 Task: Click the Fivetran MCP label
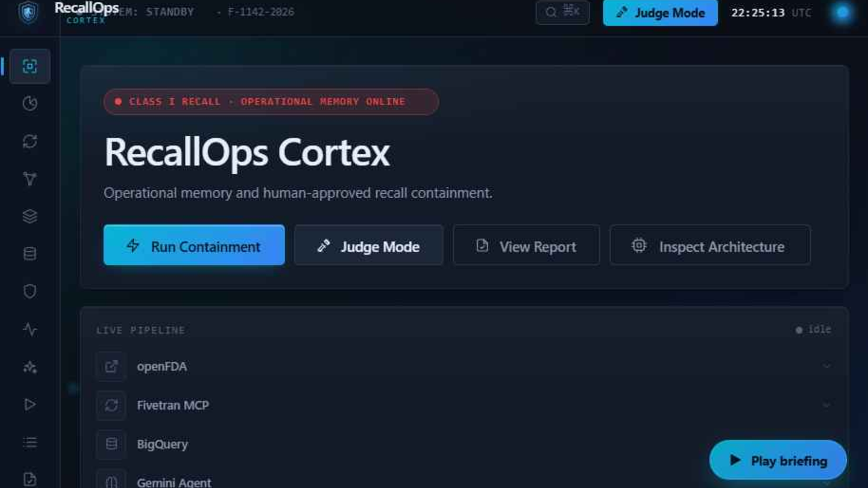pos(173,405)
